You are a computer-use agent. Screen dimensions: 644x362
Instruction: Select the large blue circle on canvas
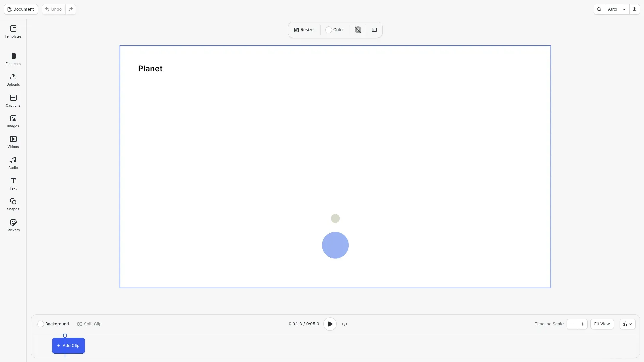coord(335,245)
